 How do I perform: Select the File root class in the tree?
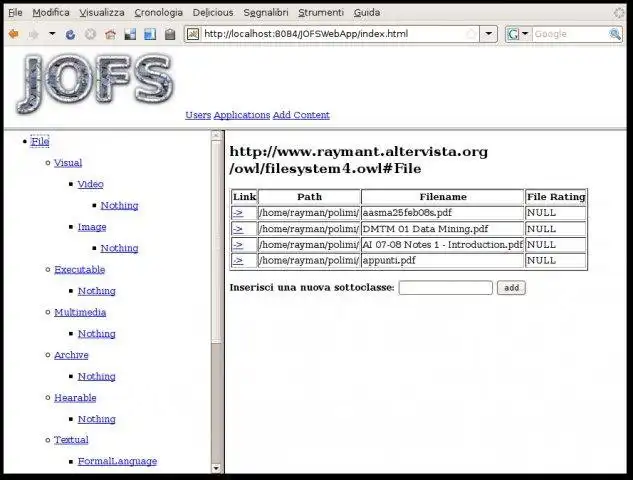coord(40,141)
